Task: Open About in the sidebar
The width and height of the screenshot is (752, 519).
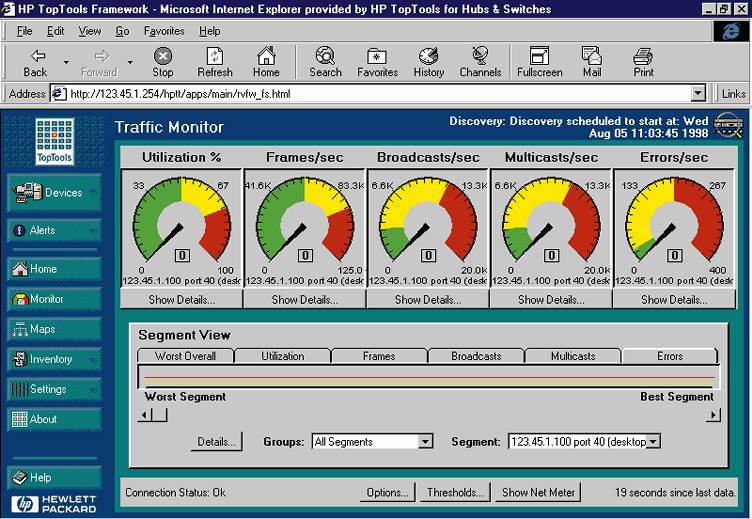Action: [54, 419]
